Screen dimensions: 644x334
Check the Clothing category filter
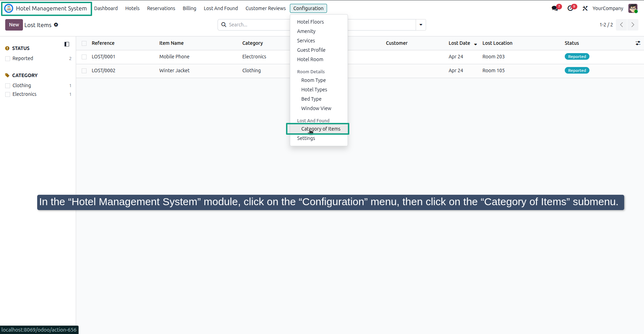click(x=8, y=86)
